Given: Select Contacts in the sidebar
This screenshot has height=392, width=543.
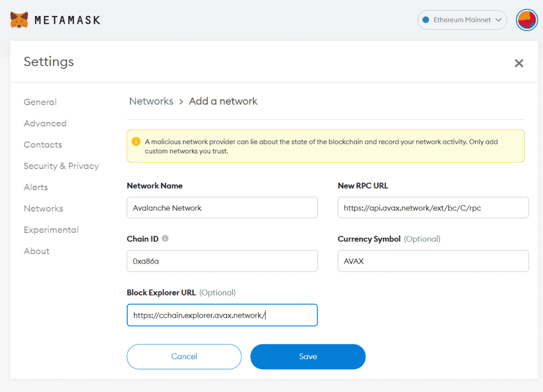Looking at the screenshot, I should tap(43, 144).
